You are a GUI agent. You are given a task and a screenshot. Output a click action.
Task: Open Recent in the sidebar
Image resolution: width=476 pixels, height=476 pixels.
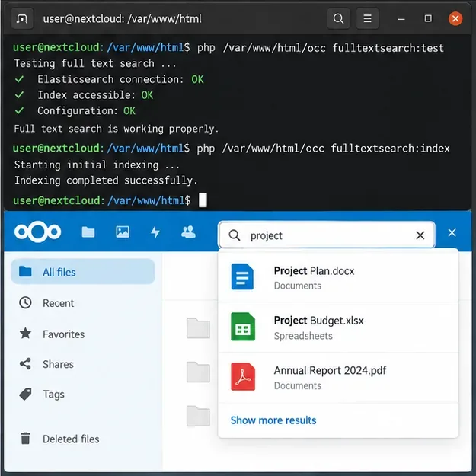point(83,303)
